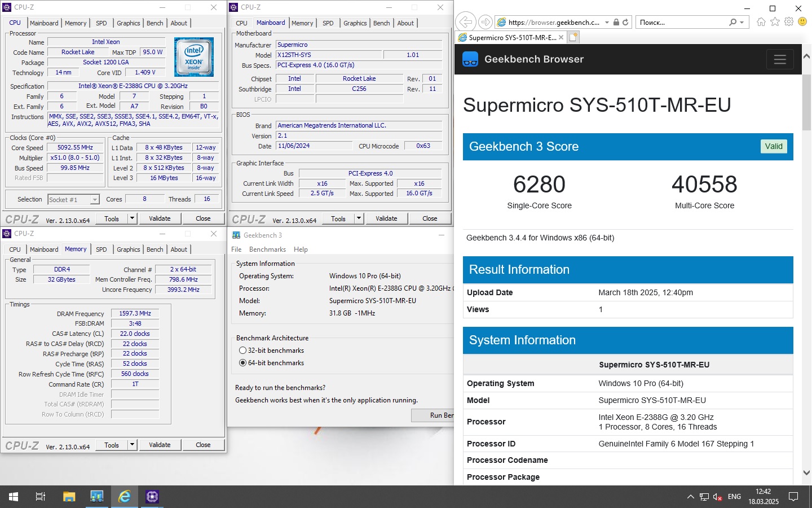This screenshot has height=508, width=812.
Task: Open Graphics tab in Memory window
Action: (129, 249)
